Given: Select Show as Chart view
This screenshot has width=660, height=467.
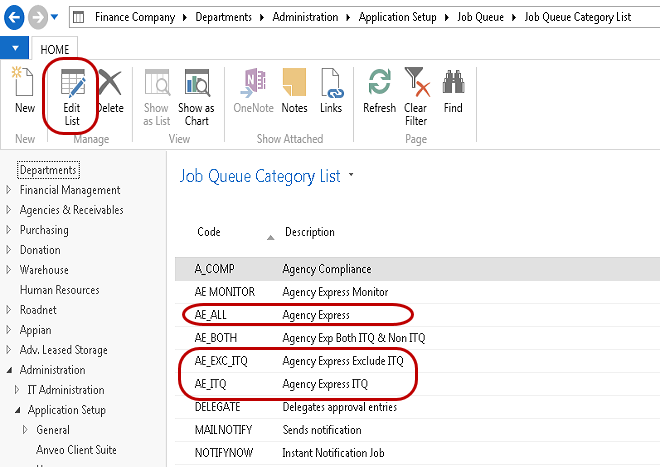Looking at the screenshot, I should [x=196, y=91].
